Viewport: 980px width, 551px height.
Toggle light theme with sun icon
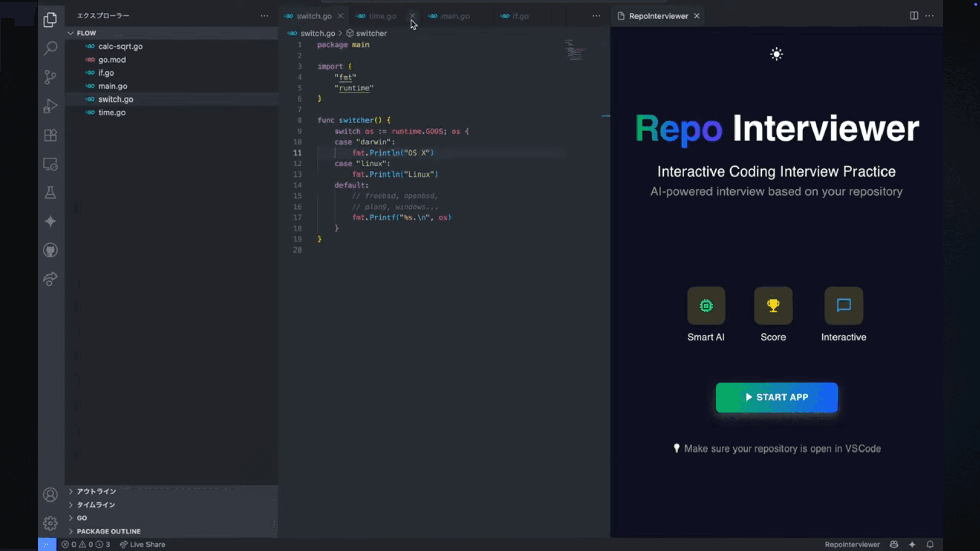776,54
